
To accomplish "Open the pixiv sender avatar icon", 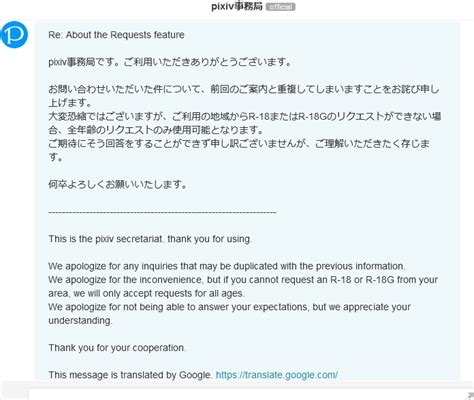I will [14, 34].
